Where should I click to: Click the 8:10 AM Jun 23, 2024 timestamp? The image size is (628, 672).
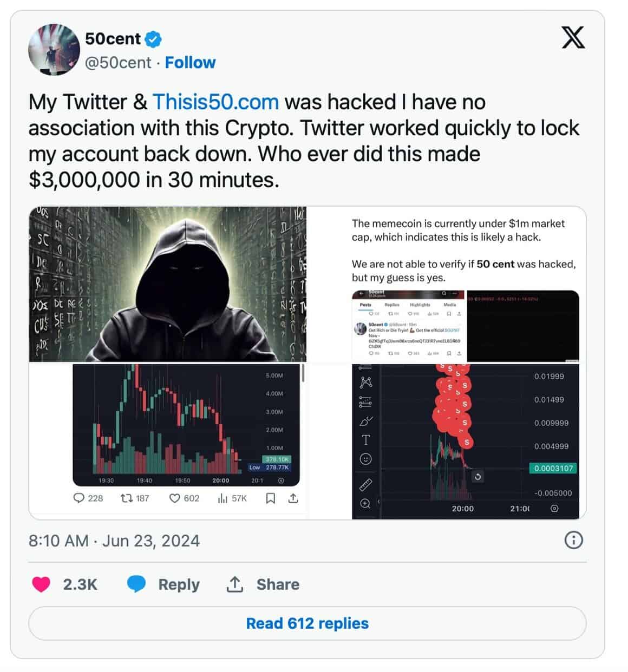pos(114,541)
